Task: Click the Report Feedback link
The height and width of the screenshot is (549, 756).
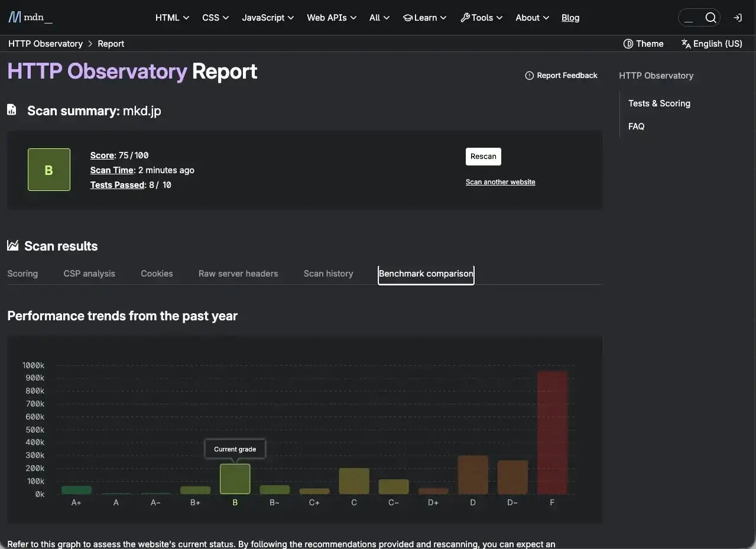Action: 562,76
